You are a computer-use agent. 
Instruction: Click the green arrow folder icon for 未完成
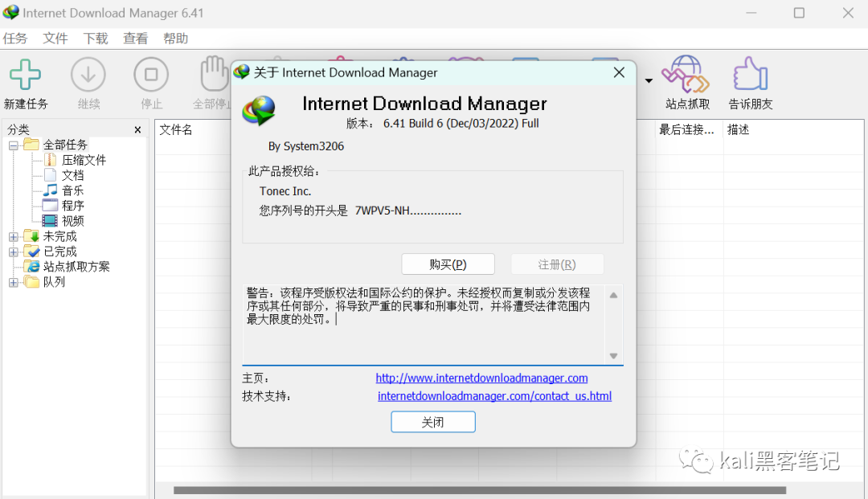click(31, 236)
